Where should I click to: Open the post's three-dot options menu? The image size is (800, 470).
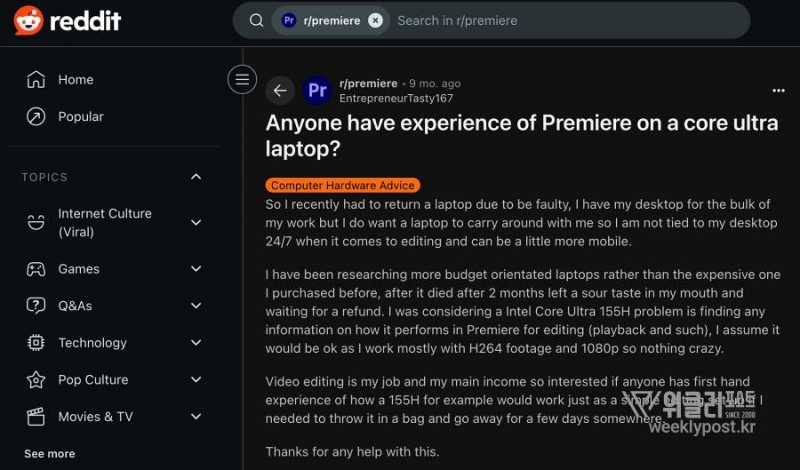point(778,90)
